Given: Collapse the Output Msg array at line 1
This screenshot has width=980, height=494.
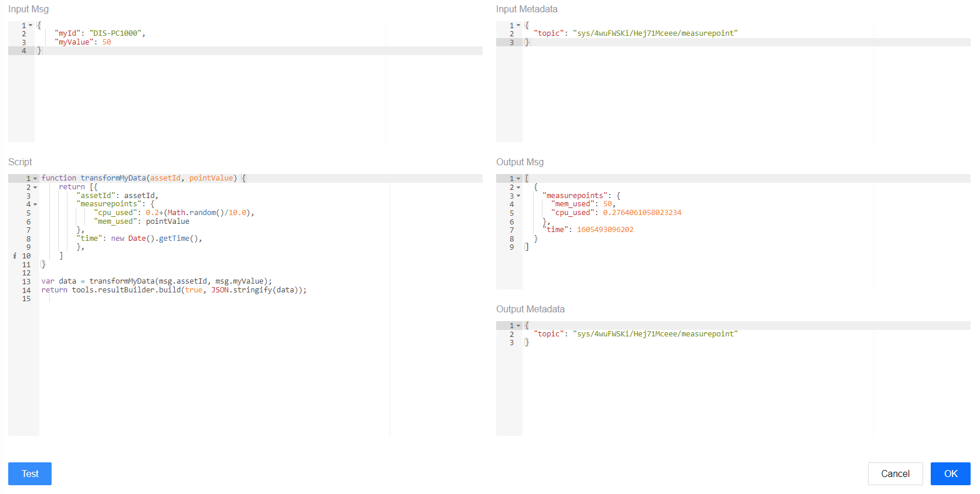Looking at the screenshot, I should click(518, 179).
